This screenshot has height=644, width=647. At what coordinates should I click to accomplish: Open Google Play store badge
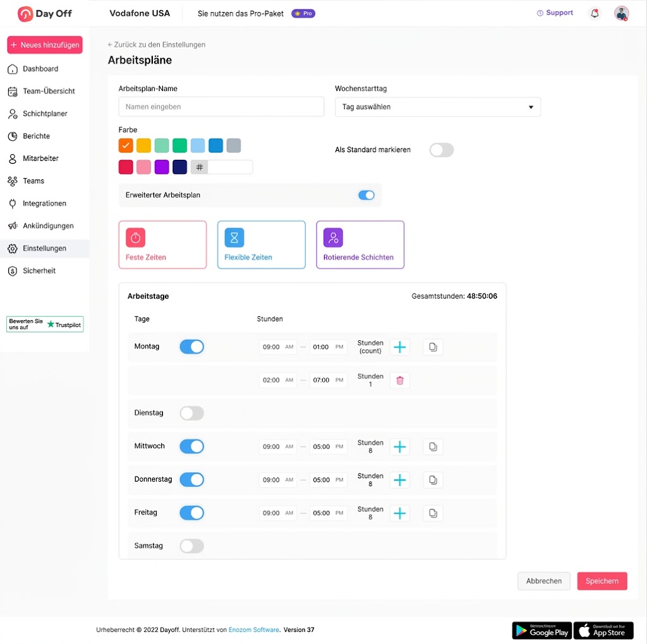coord(541,631)
